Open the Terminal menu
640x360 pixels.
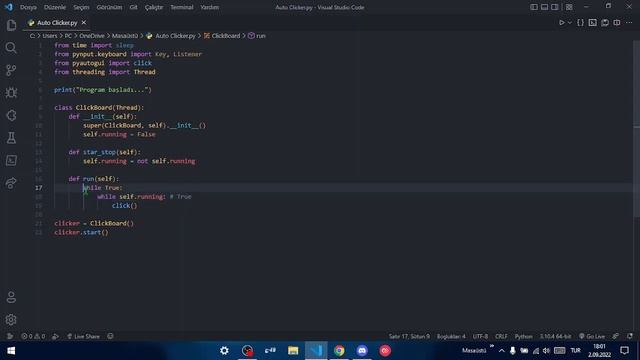click(182, 7)
